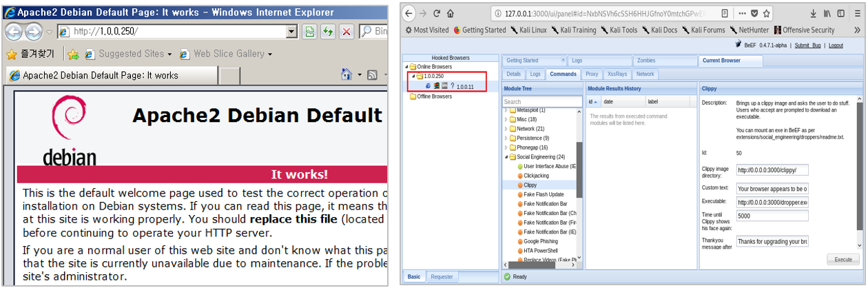Open IE recent pages dropdown arrow
This screenshot has width=868, height=288.
coord(48,32)
